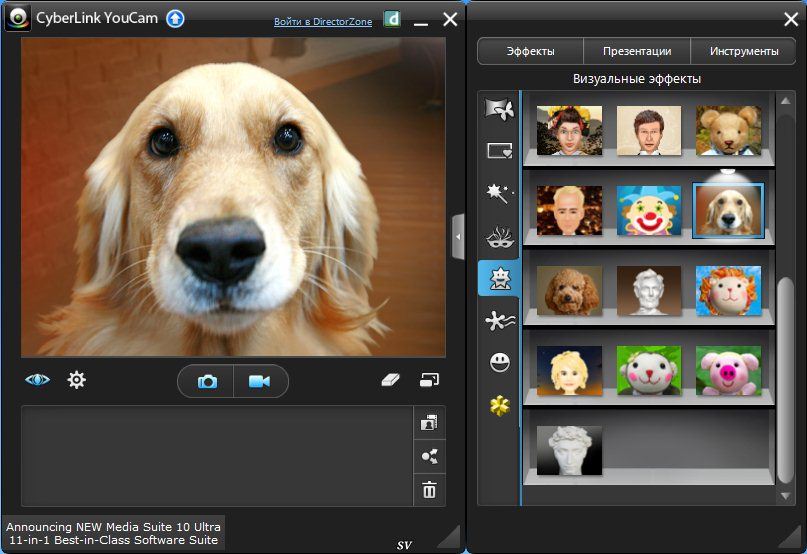Image resolution: width=807 pixels, height=554 pixels.
Task: Open the masks effect category in sidebar
Action: click(498, 237)
